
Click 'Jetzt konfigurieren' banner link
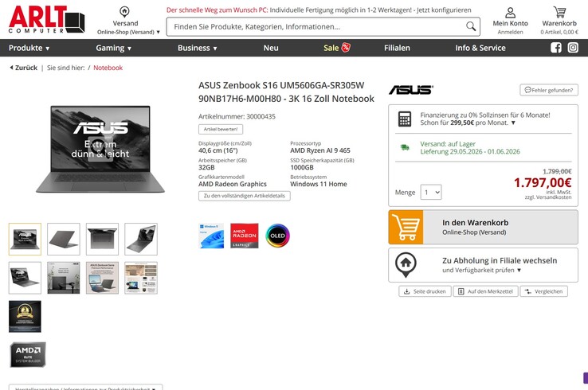pos(444,10)
